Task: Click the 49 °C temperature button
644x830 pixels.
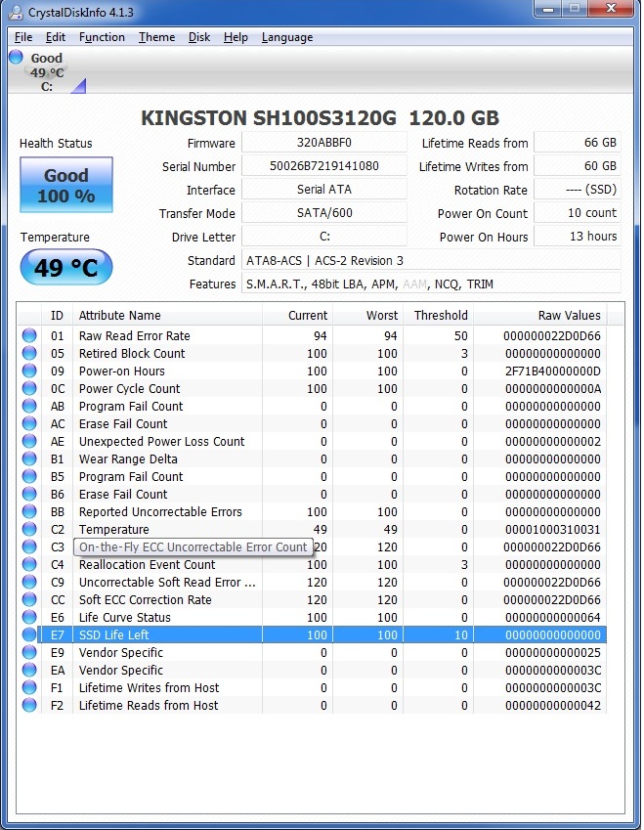Action: click(x=66, y=267)
